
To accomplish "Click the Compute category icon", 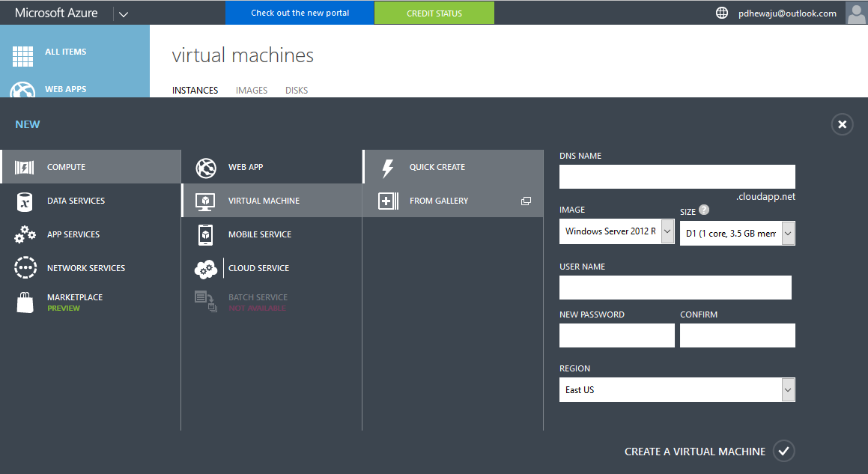I will tap(24, 167).
